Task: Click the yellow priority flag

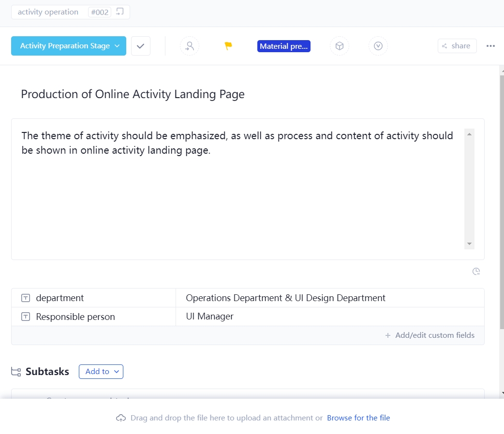Action: (x=228, y=46)
